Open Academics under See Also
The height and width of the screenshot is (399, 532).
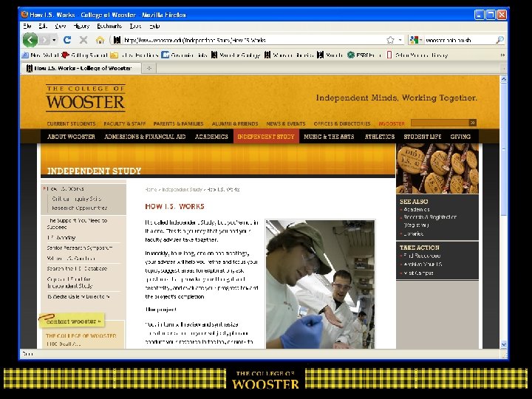(x=417, y=210)
